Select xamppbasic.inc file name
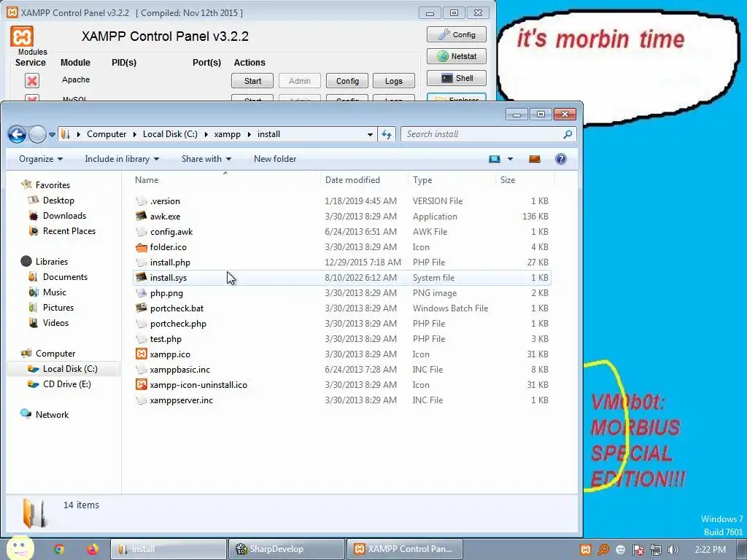The image size is (747, 560). coord(179,370)
